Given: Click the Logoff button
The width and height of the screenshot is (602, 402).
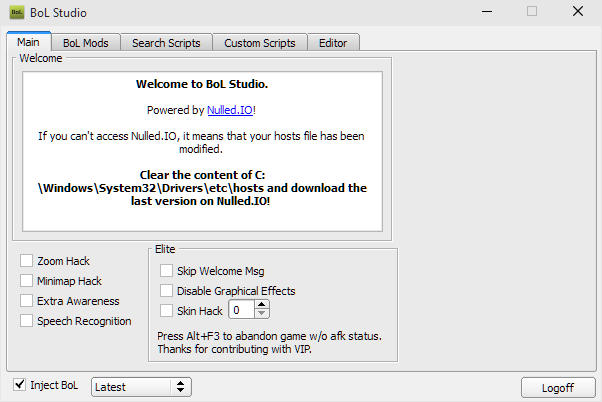Looking at the screenshot, I should pos(558,388).
